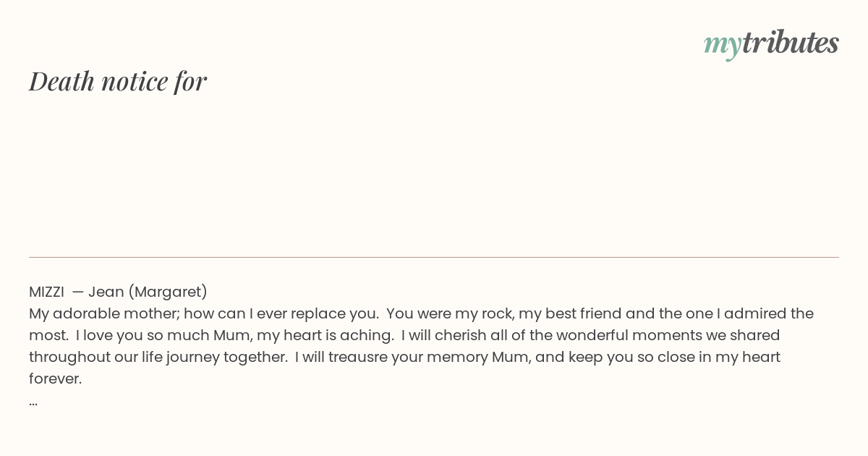Click the surname "MIZZI"
This screenshot has width=868, height=456.
(x=46, y=292)
